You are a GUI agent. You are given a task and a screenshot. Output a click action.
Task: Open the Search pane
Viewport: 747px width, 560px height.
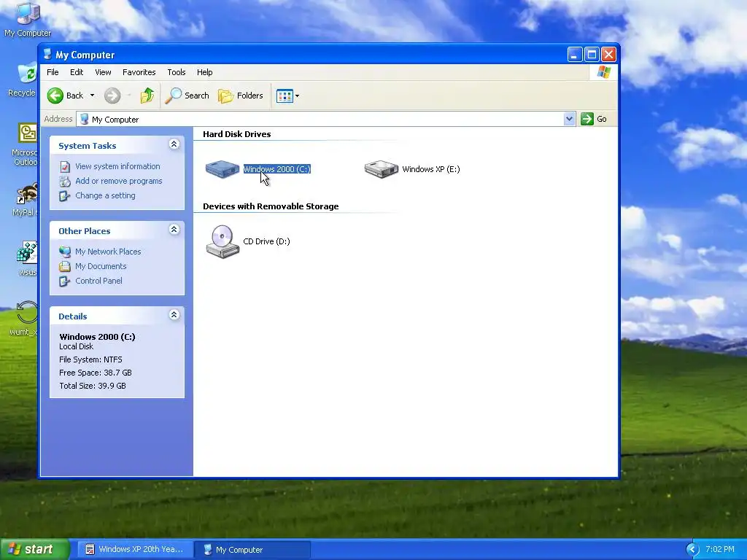click(187, 96)
